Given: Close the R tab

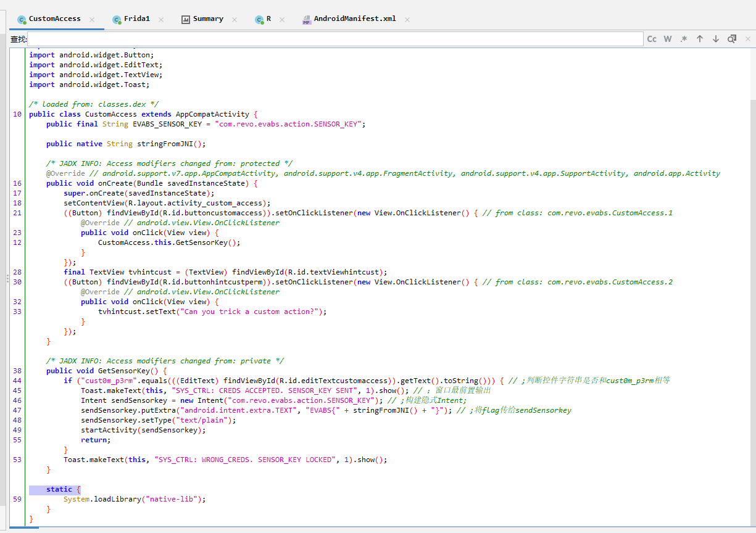Looking at the screenshot, I should coord(282,20).
